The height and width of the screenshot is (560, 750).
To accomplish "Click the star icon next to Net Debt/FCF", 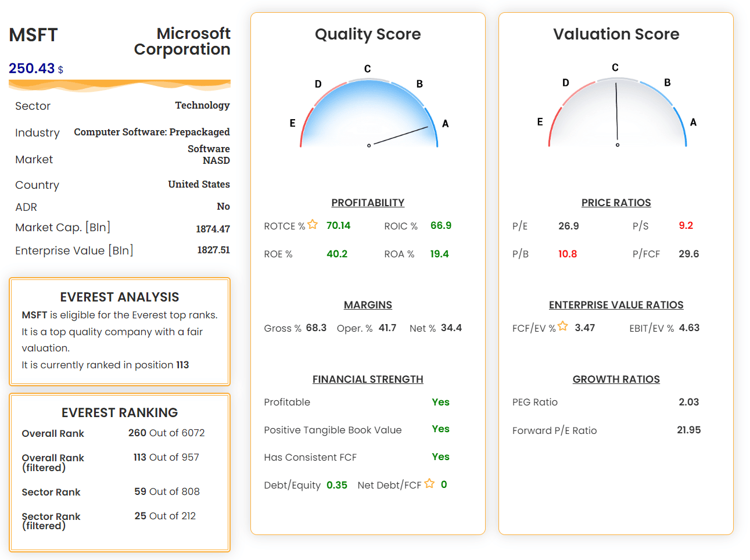I will coord(429,483).
